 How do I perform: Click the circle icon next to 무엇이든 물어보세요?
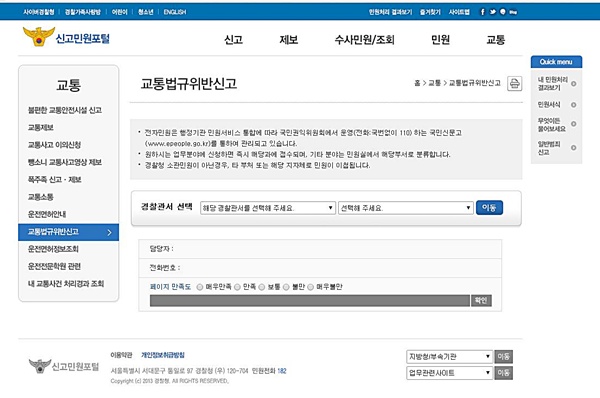tap(573, 124)
